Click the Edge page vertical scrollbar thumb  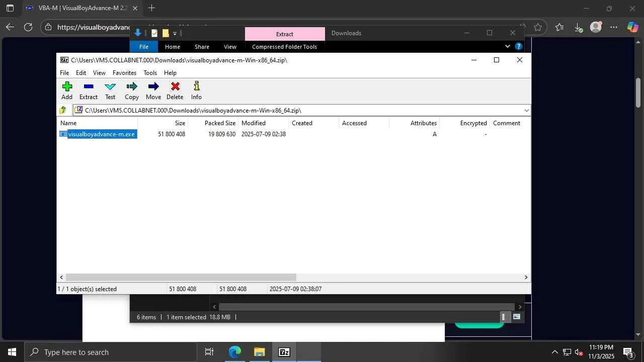pyautogui.click(x=638, y=92)
